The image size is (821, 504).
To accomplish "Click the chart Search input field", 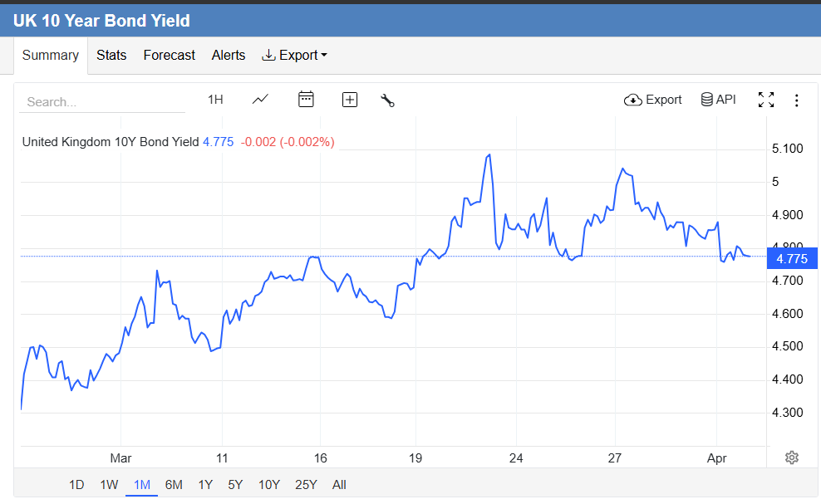I will click(x=102, y=101).
